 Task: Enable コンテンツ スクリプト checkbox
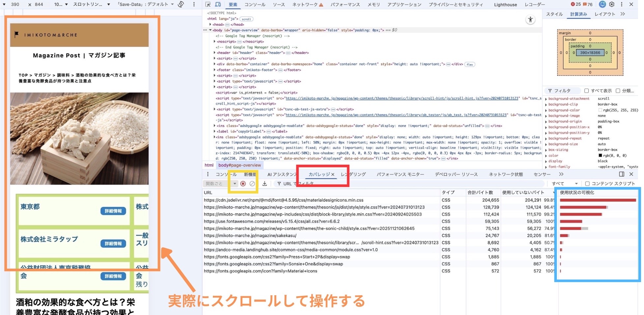pos(587,184)
